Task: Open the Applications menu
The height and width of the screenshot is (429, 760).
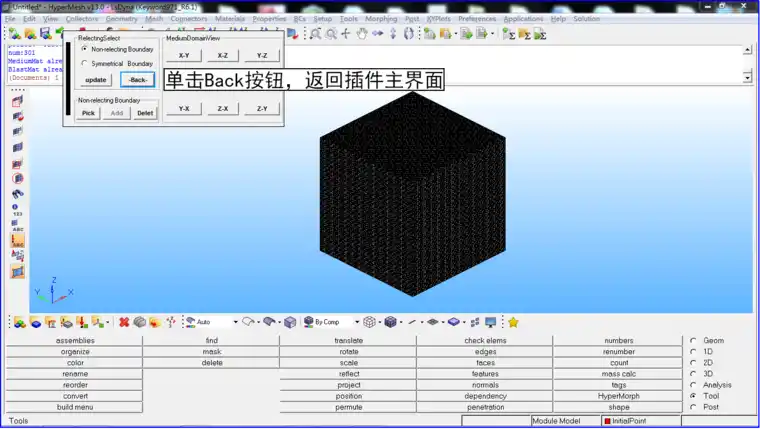Action: click(x=523, y=18)
